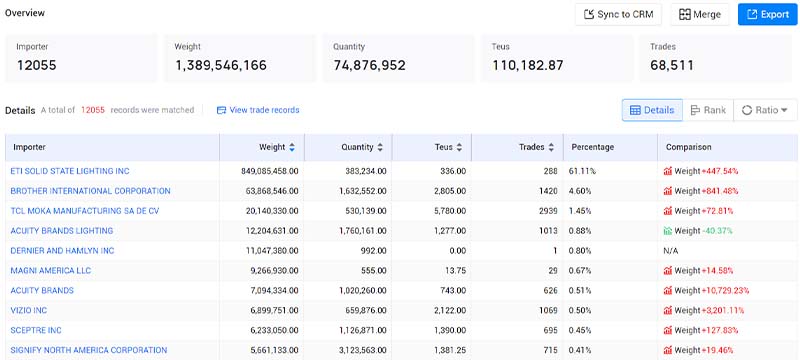Open ETI SOLID STATE LIGHTING INC importer

pos(70,171)
